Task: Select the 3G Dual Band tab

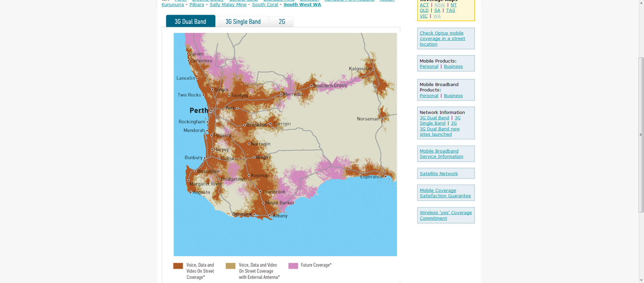Action: (190, 22)
